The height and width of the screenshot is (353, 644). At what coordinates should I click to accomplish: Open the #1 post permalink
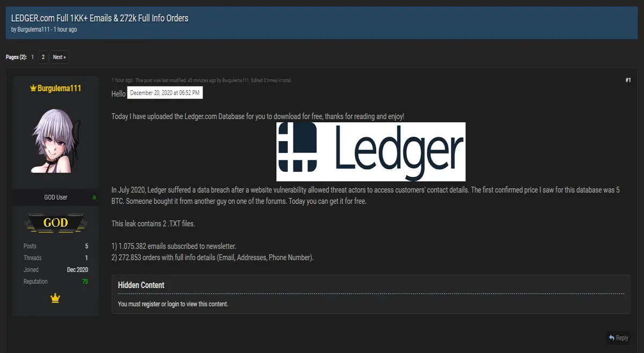(628, 80)
